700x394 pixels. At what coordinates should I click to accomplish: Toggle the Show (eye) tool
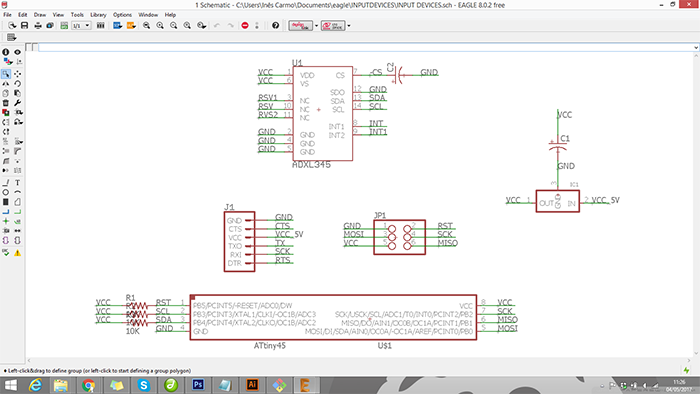17,52
